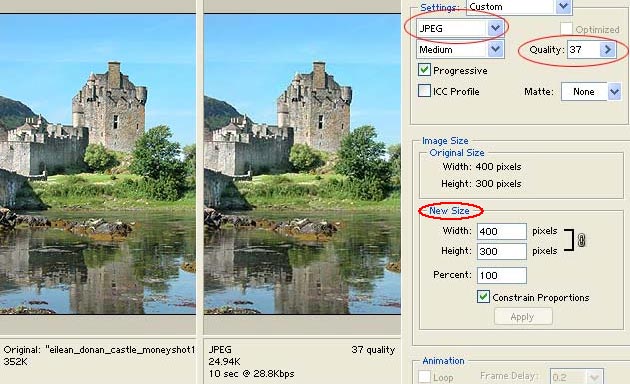
Task: Click the Quality value field showing 37
Action: pos(583,49)
